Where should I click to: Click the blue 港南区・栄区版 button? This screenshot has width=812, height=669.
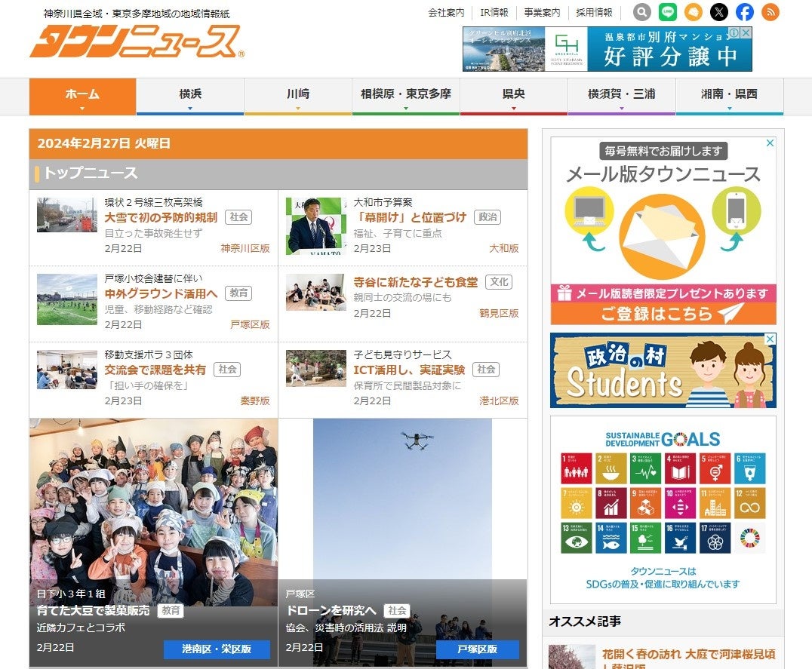point(217,649)
